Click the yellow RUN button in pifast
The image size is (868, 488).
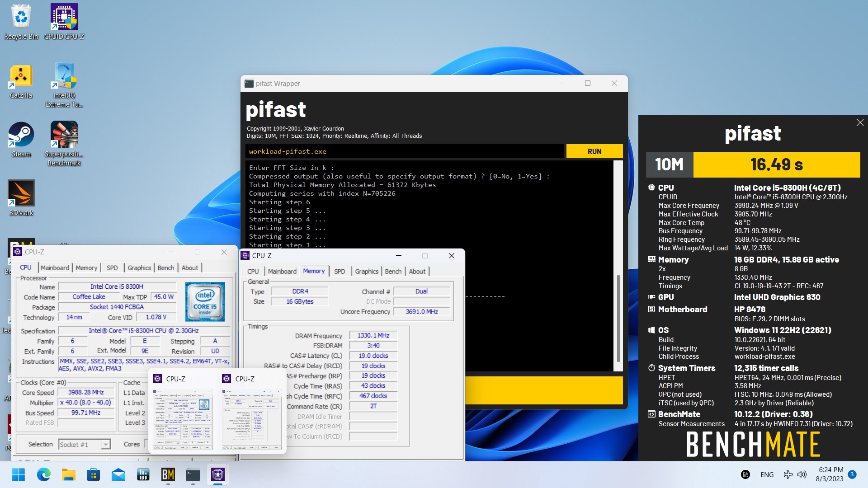(594, 151)
